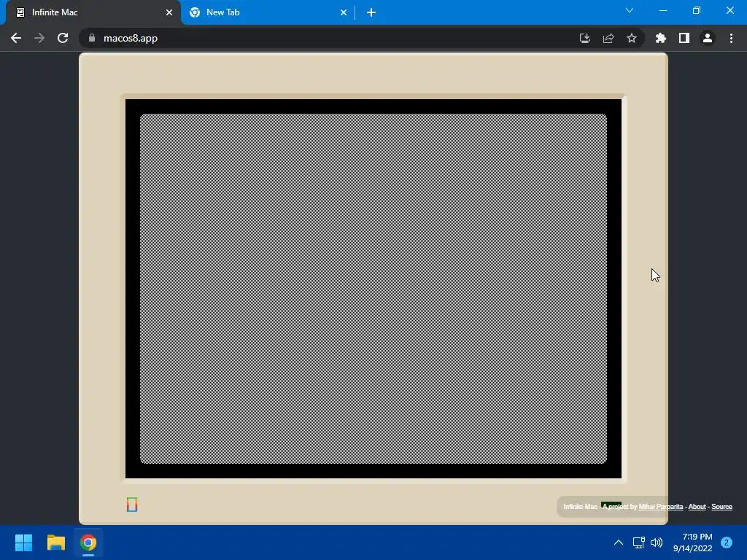747x560 pixels.
Task: Click Chrome icon in taskbar
Action: pos(88,542)
